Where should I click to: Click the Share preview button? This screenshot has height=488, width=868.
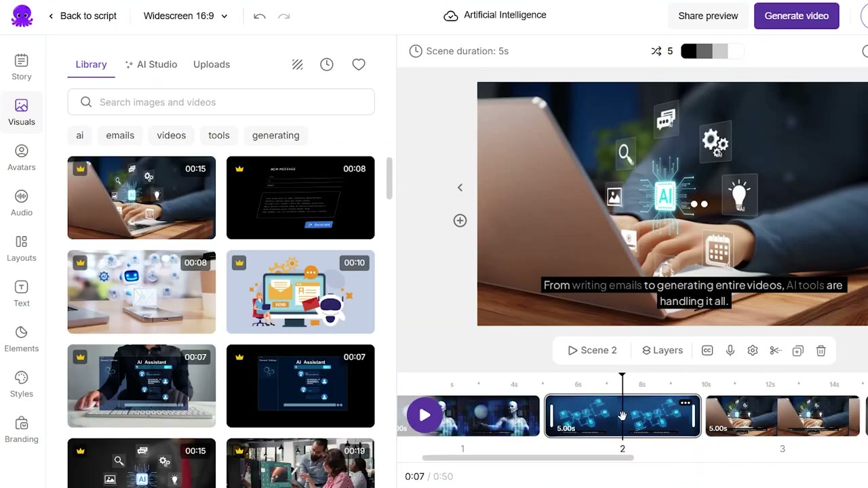(x=708, y=16)
